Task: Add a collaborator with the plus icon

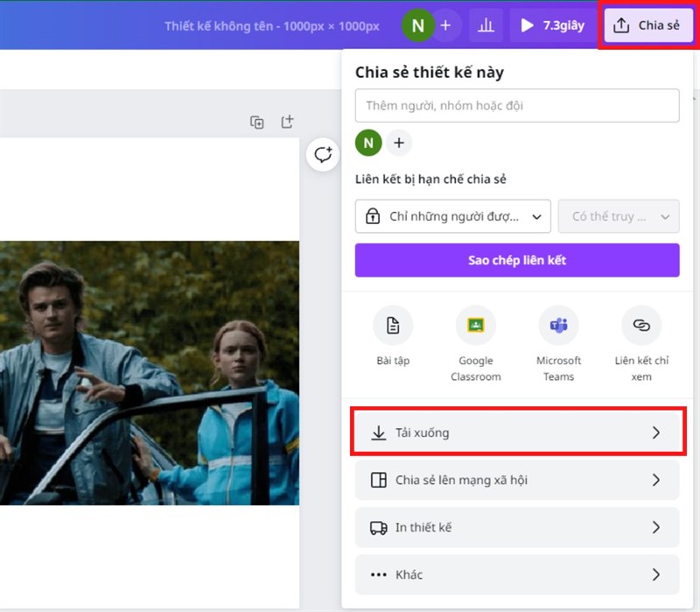Action: [399, 143]
